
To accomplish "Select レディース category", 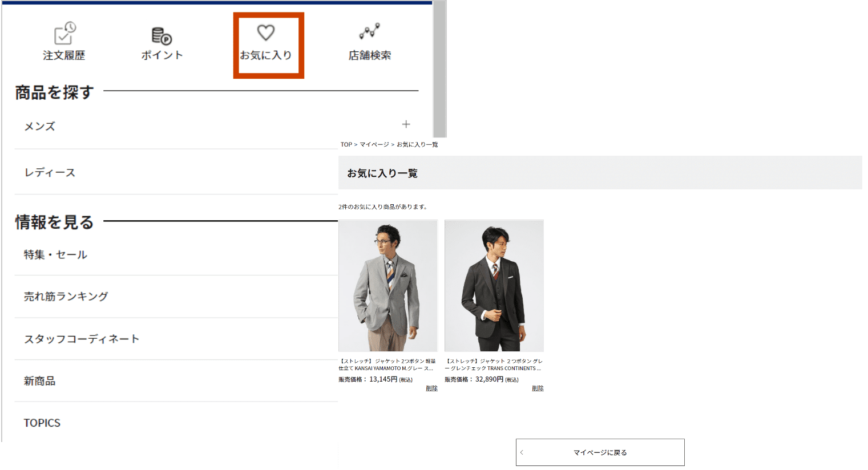I will click(50, 173).
